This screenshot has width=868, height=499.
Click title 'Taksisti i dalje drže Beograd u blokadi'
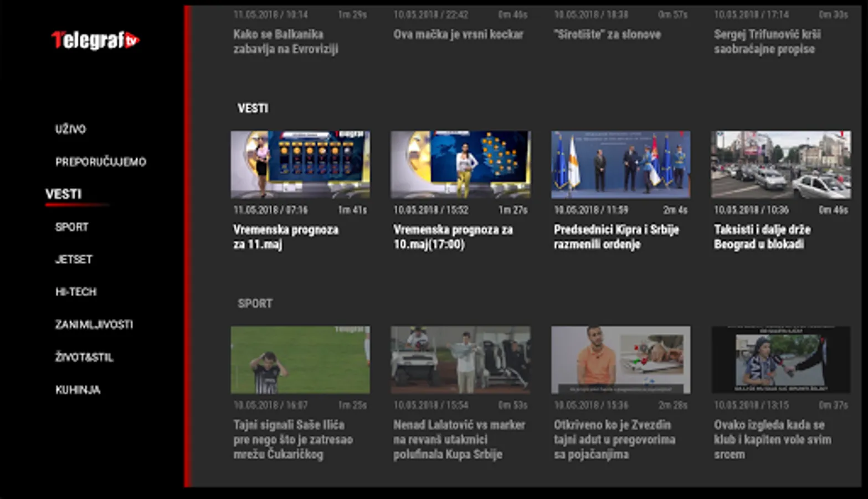coord(762,237)
